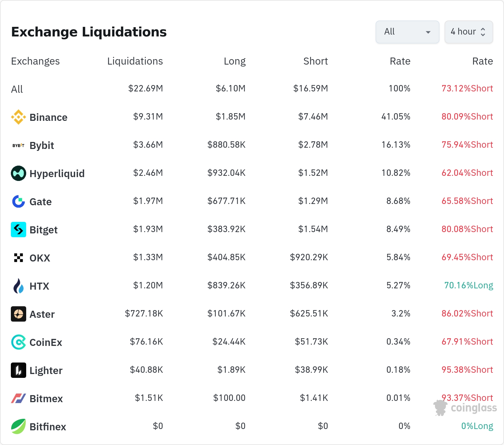This screenshot has height=445, width=504.
Task: Click the coinglass watermark logo
Action: (x=465, y=408)
